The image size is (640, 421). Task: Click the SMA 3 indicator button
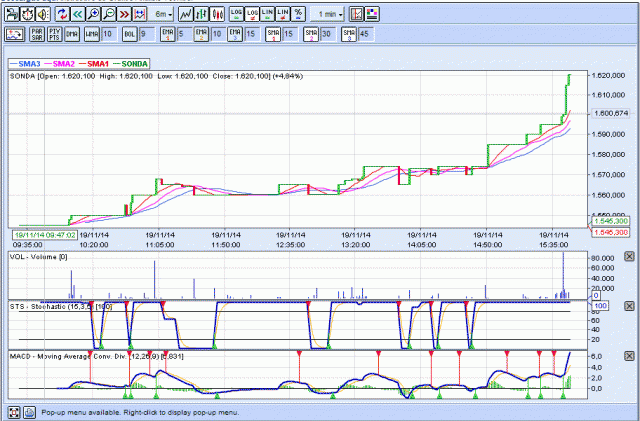(x=349, y=33)
